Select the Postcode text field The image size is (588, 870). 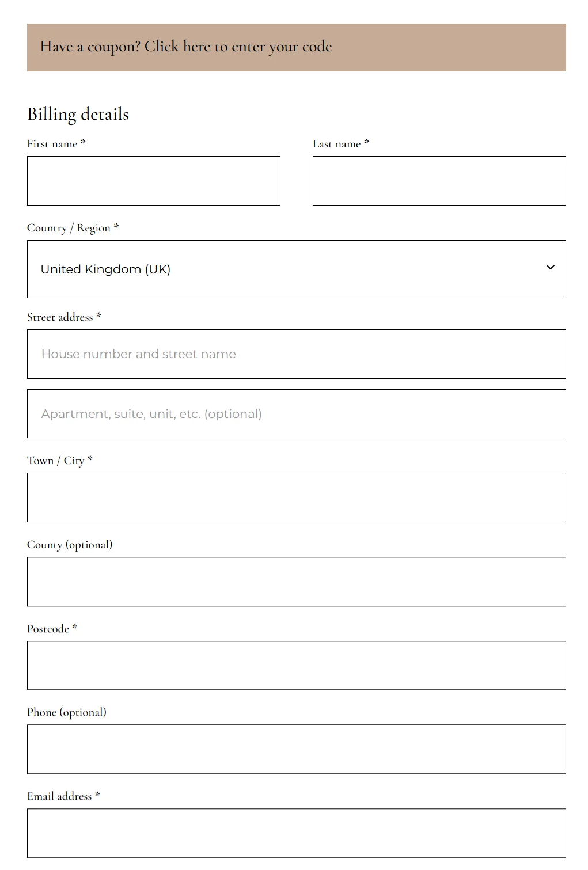click(x=296, y=666)
